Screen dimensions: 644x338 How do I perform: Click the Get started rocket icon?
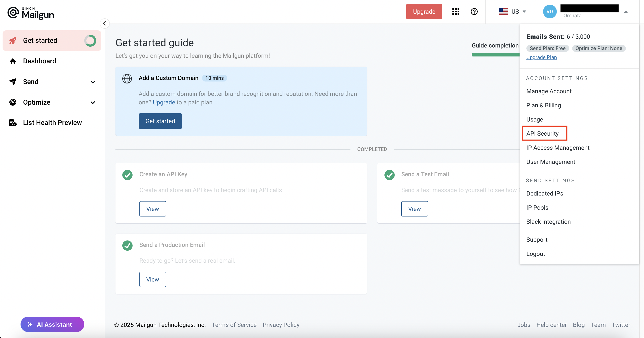(x=13, y=40)
